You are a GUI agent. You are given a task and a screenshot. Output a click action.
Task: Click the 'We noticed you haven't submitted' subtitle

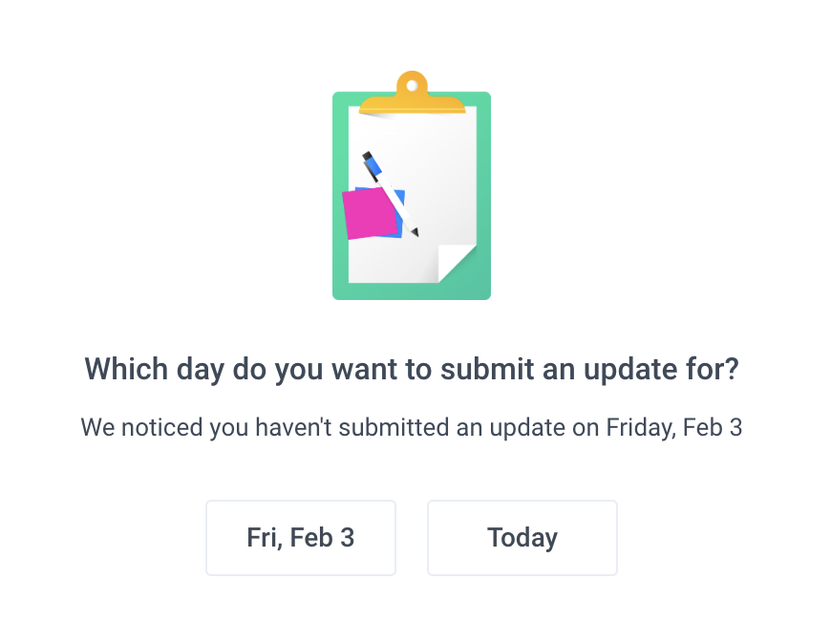click(x=412, y=427)
